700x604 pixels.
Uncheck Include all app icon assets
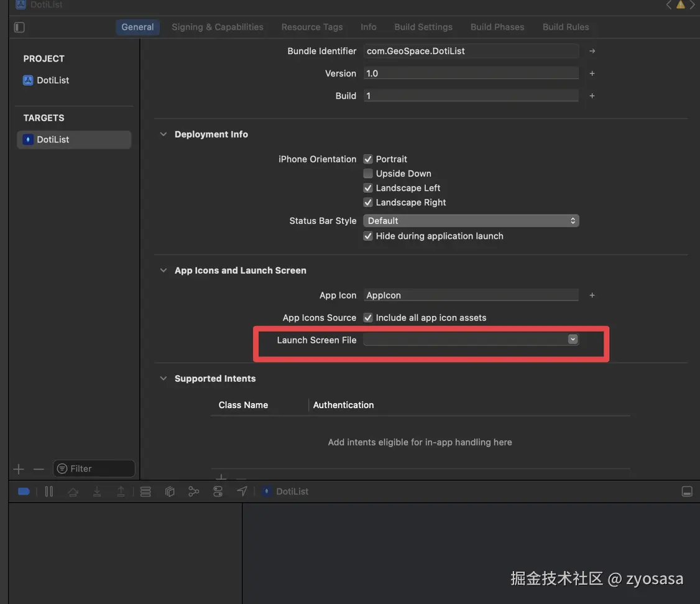point(367,317)
